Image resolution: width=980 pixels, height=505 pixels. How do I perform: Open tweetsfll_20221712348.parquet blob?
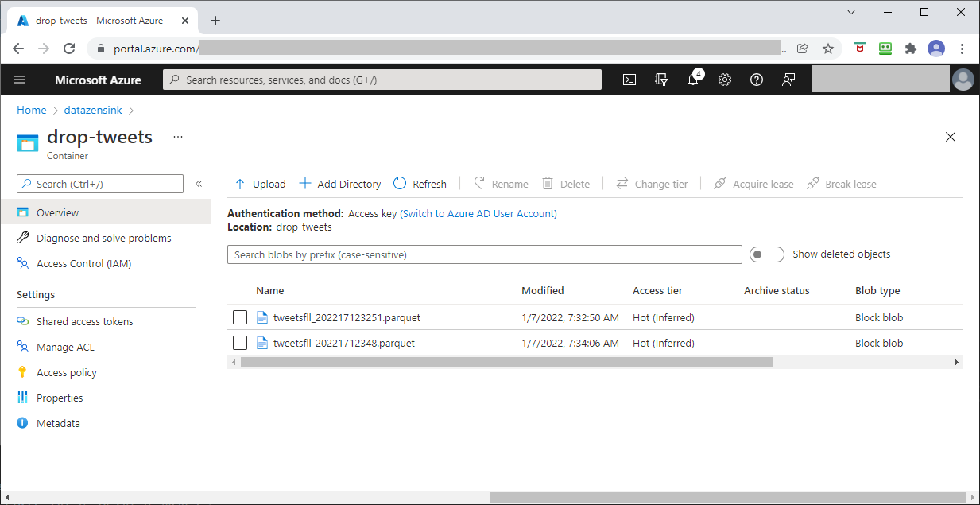(x=344, y=343)
